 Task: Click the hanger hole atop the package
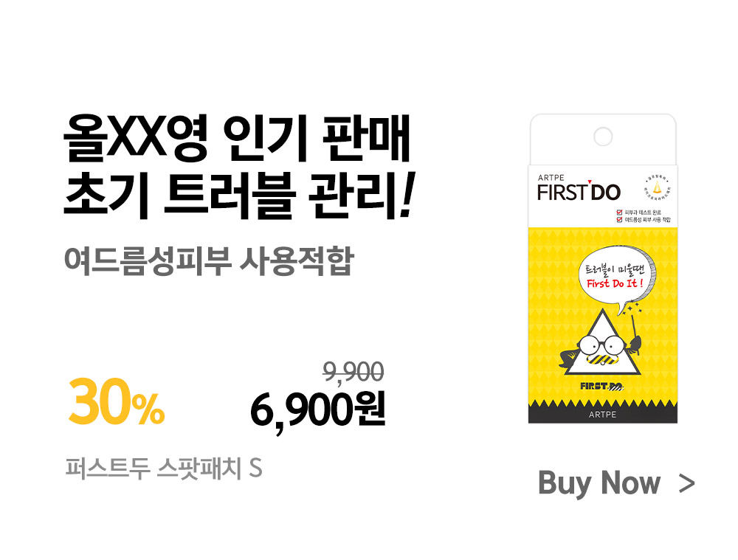pos(603,137)
